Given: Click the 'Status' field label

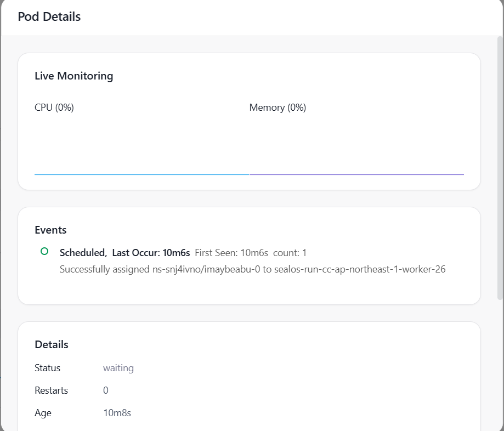Looking at the screenshot, I should tap(47, 368).
